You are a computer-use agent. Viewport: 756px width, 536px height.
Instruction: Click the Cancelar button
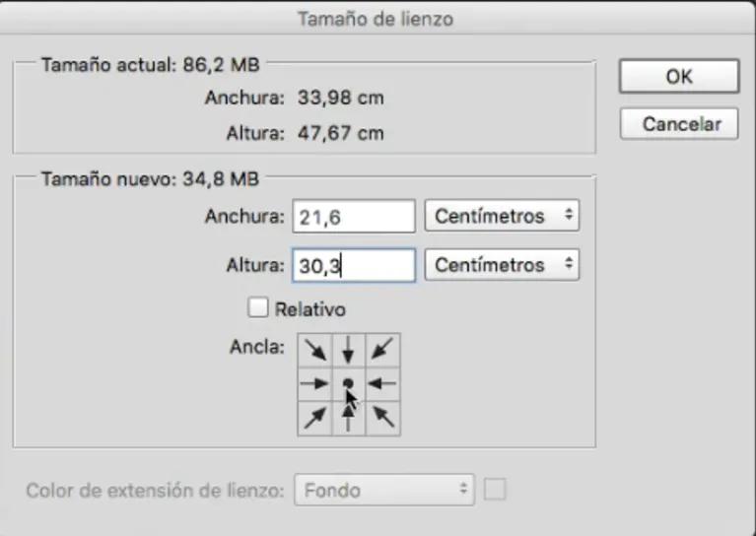[x=679, y=124]
